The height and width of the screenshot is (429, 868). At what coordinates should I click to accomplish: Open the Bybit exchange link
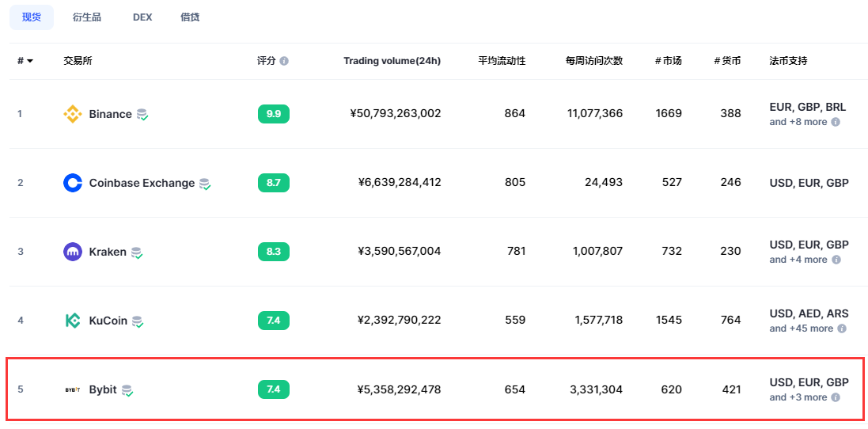[x=103, y=389]
